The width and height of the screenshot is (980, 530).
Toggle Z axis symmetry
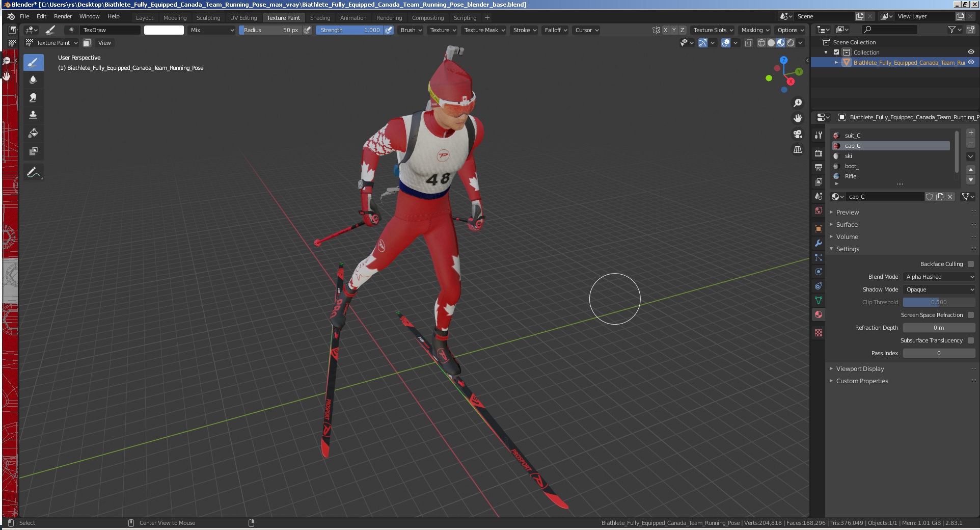[683, 30]
